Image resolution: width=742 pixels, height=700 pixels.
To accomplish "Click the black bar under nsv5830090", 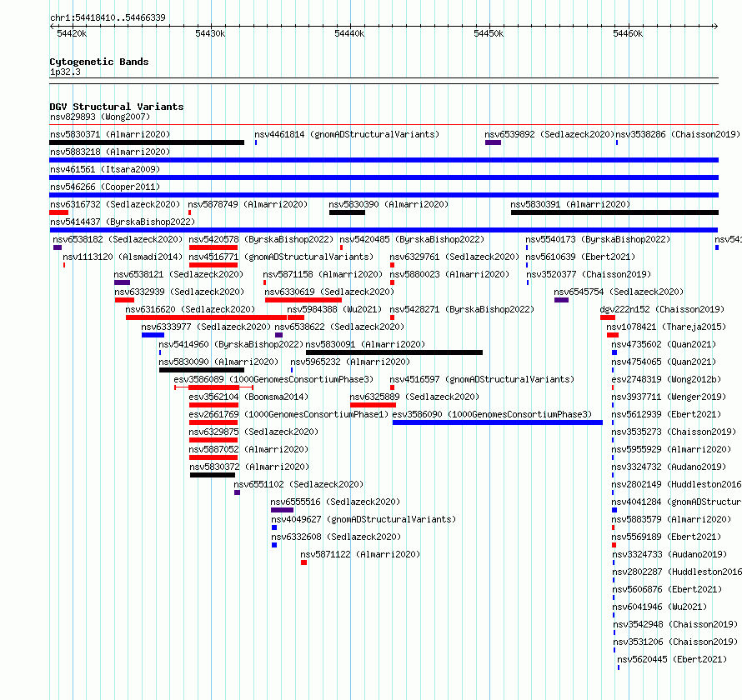I will (202, 370).
